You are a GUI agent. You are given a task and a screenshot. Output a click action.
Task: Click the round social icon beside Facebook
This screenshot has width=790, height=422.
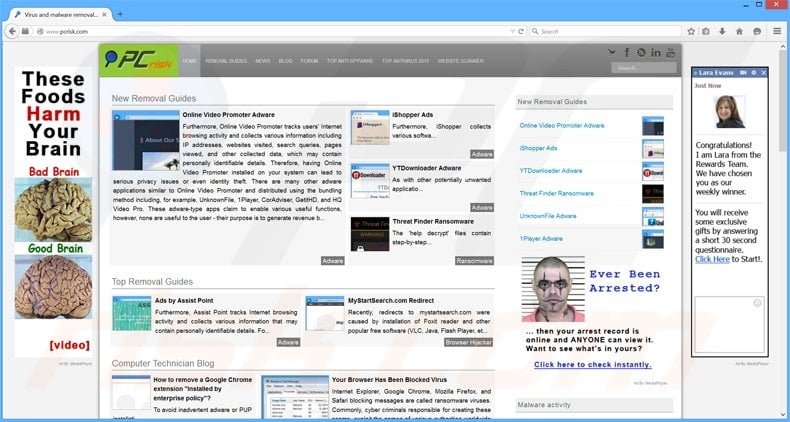(641, 52)
